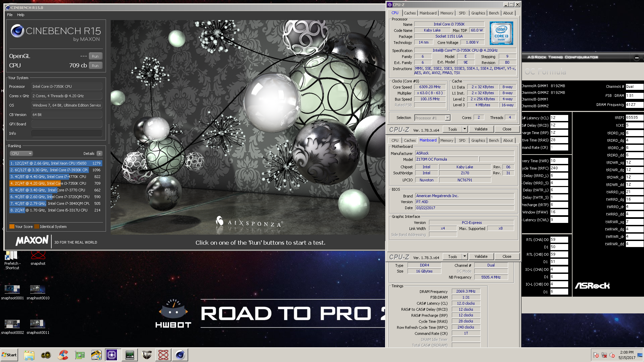Click the ASRock Timing Configurator taskbar icon
This screenshot has height=362, width=644.
[147, 355]
